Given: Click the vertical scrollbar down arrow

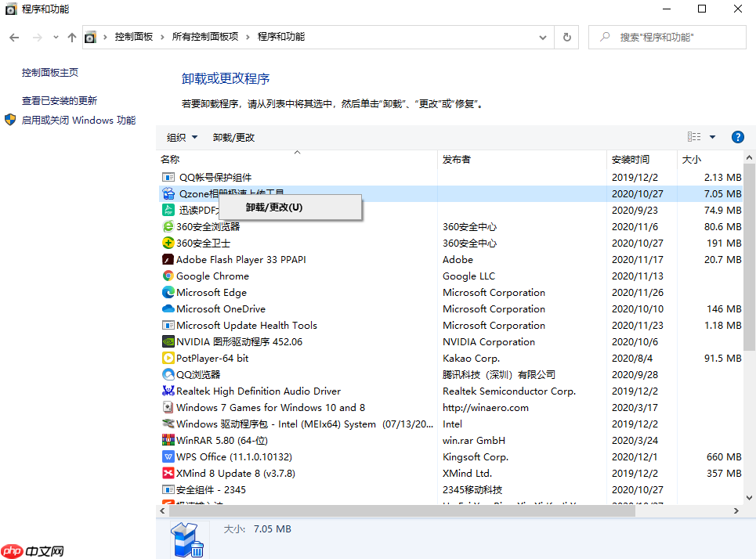Looking at the screenshot, I should coord(749,498).
